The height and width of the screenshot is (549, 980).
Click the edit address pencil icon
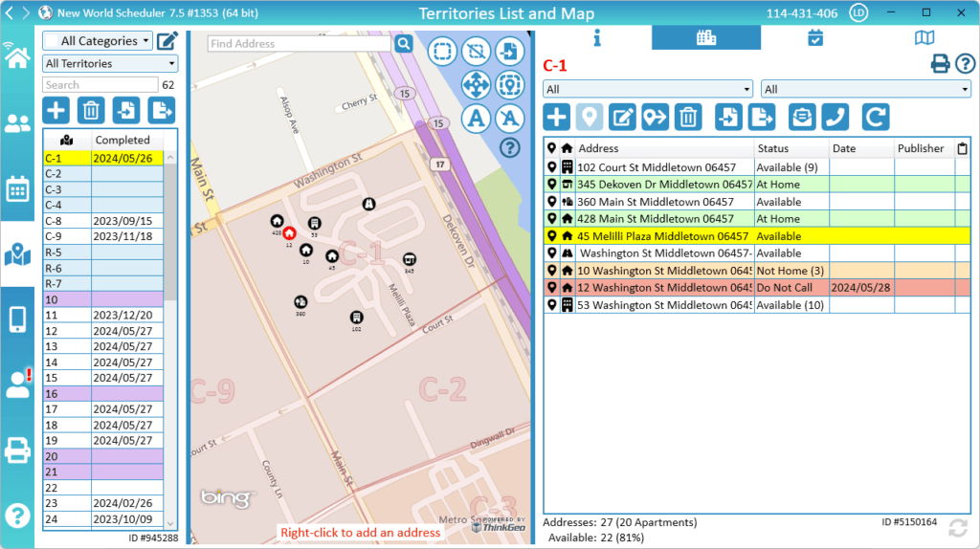point(623,117)
